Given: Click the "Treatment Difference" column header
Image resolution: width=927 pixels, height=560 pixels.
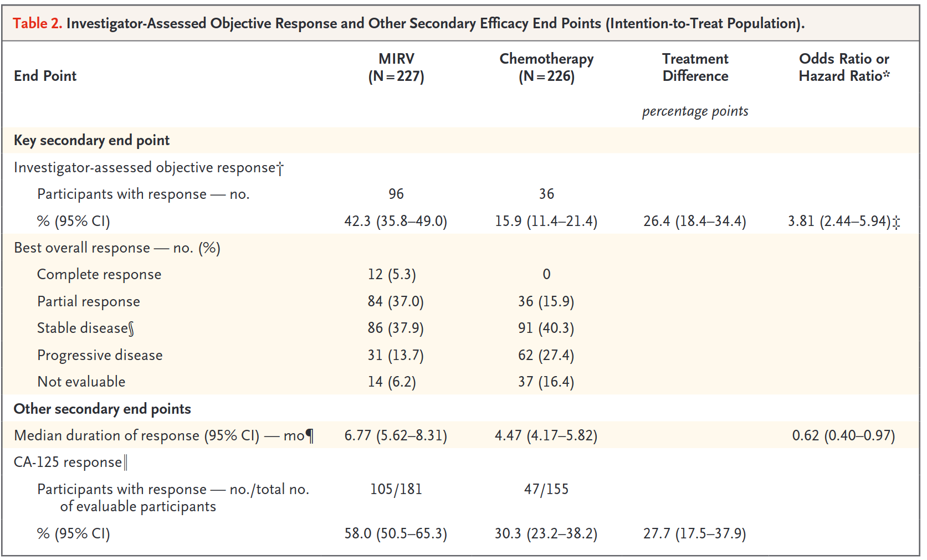Looking at the screenshot, I should coord(695,68).
